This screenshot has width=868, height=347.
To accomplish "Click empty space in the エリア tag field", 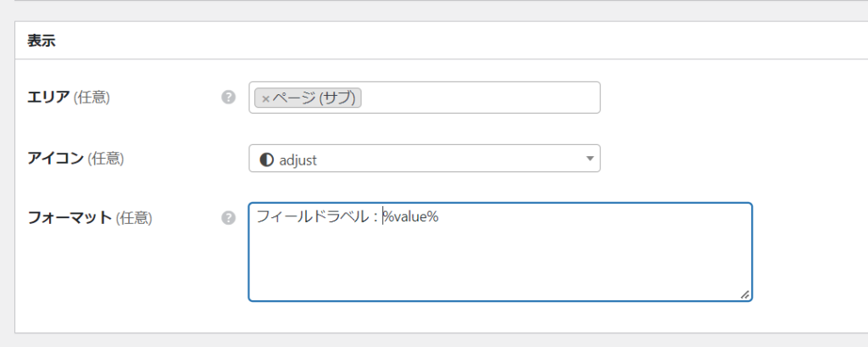I will 483,98.
